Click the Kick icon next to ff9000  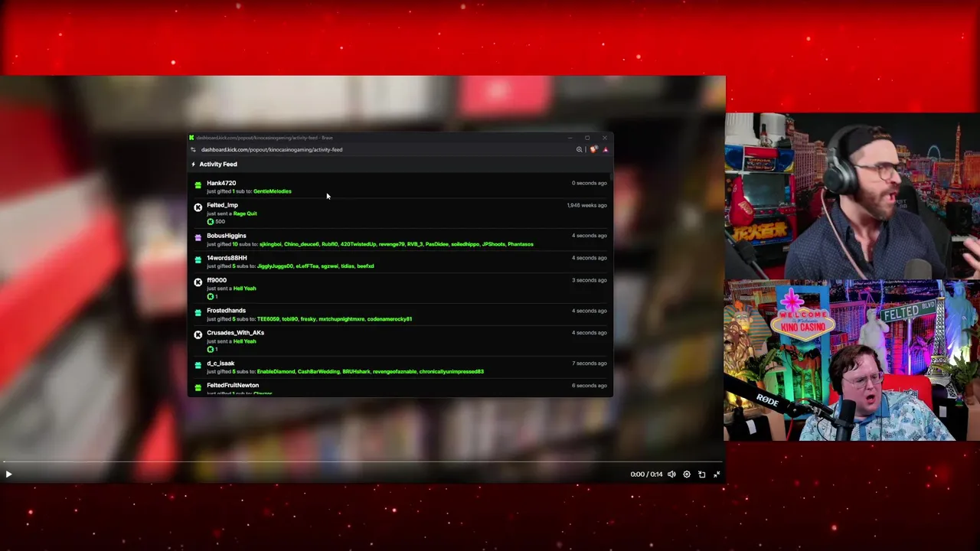click(x=198, y=282)
